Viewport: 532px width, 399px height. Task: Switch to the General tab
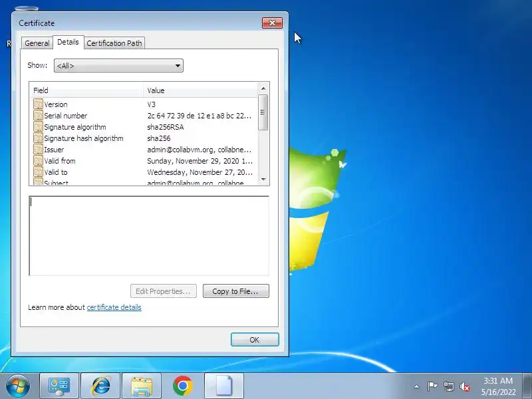click(x=37, y=43)
